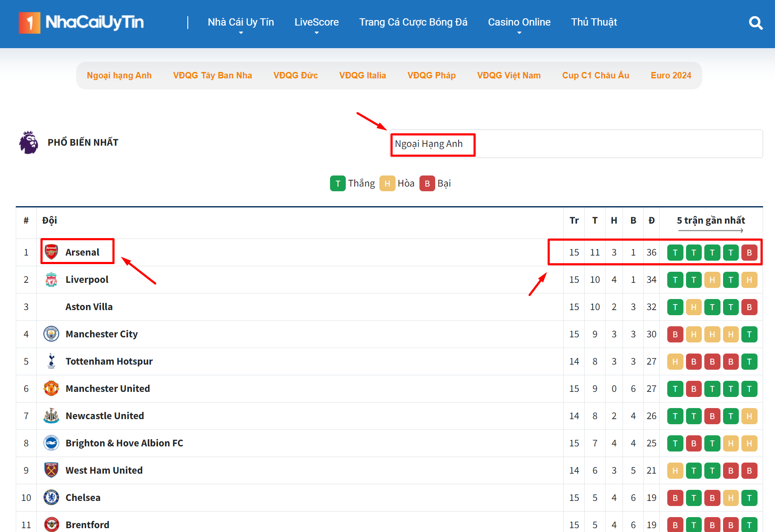Click the Manchester City club crest
The width and height of the screenshot is (775, 532).
click(52, 334)
